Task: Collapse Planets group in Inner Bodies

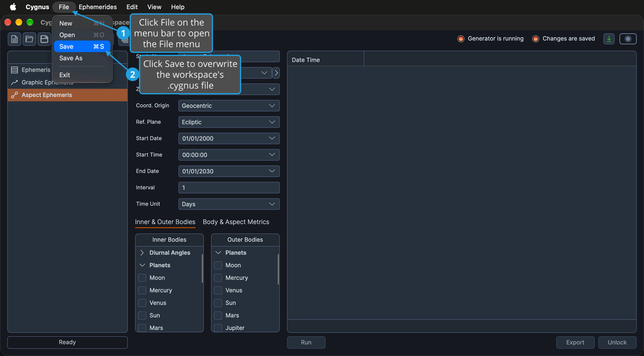Action: (142, 265)
